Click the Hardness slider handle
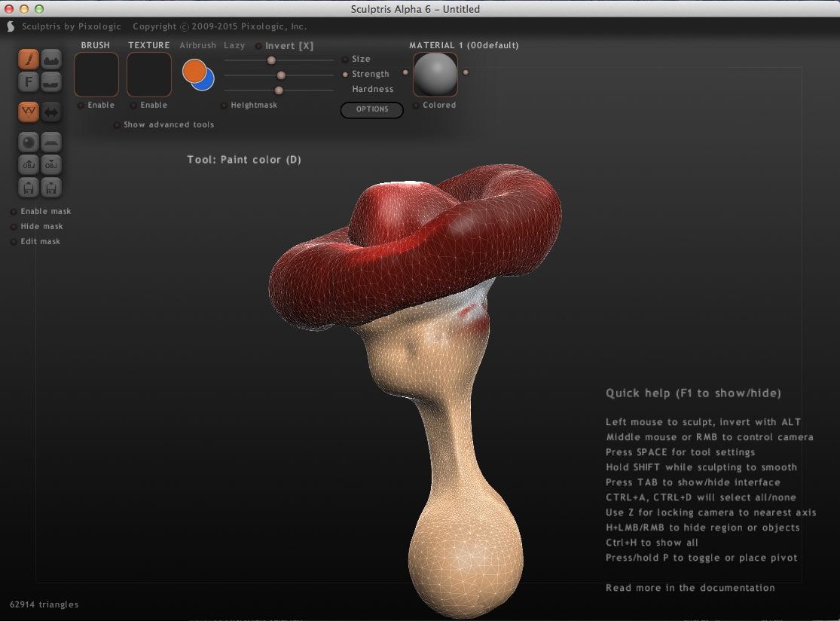 pyautogui.click(x=279, y=90)
